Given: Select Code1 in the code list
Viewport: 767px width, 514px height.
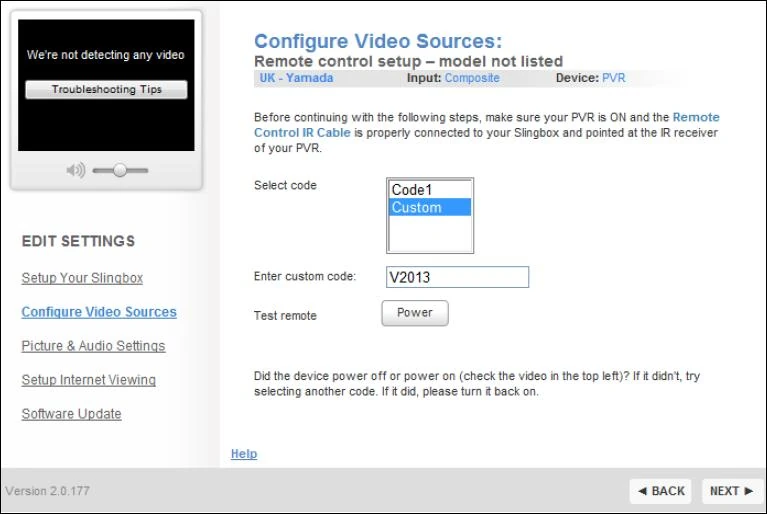Looking at the screenshot, I should tap(430, 190).
